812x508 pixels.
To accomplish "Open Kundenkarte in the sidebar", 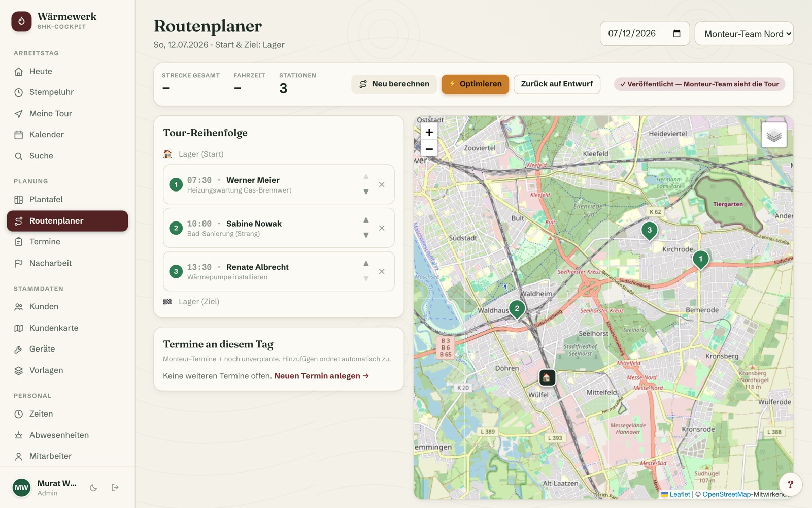I will 67,328.
